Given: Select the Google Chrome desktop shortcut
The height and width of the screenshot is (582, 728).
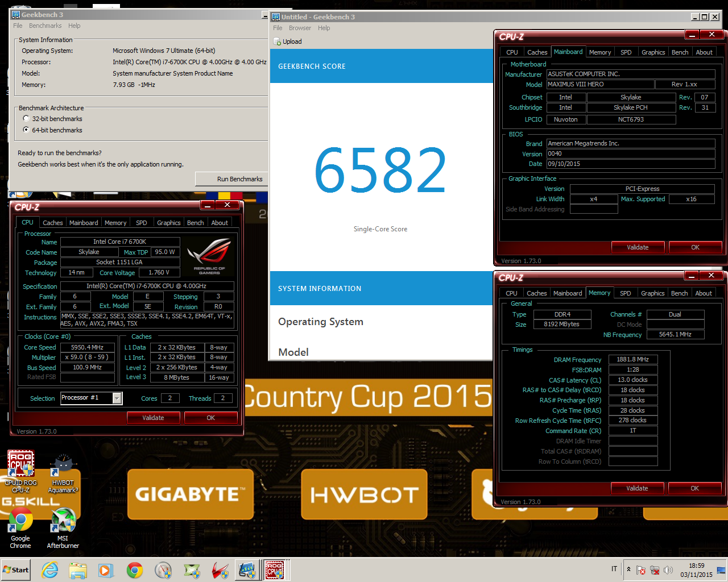Looking at the screenshot, I should (x=20, y=528).
